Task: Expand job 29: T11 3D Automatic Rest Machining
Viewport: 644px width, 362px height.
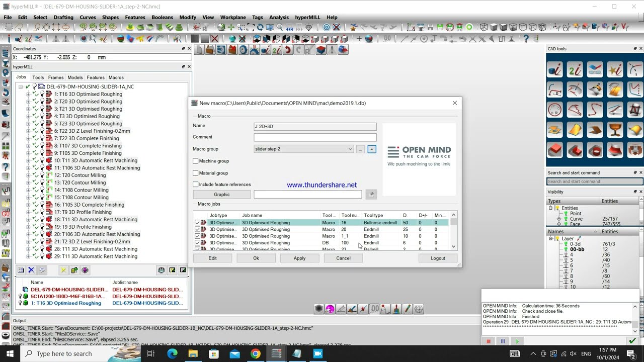Action: click(29, 256)
